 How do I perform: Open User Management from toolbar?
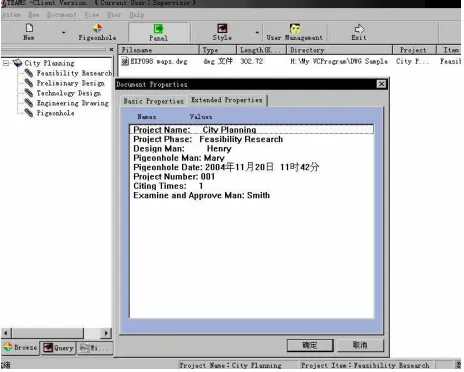[295, 28]
